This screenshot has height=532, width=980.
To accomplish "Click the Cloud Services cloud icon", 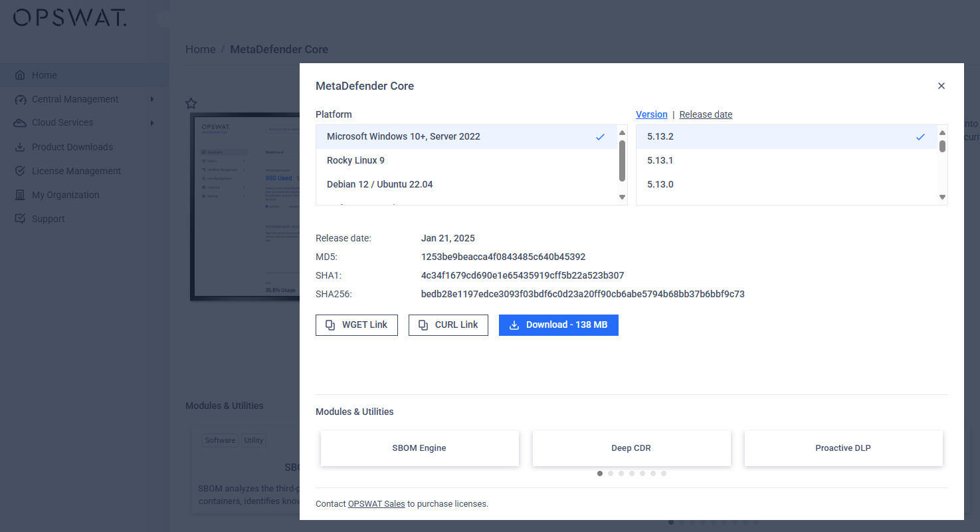I will pos(20,123).
